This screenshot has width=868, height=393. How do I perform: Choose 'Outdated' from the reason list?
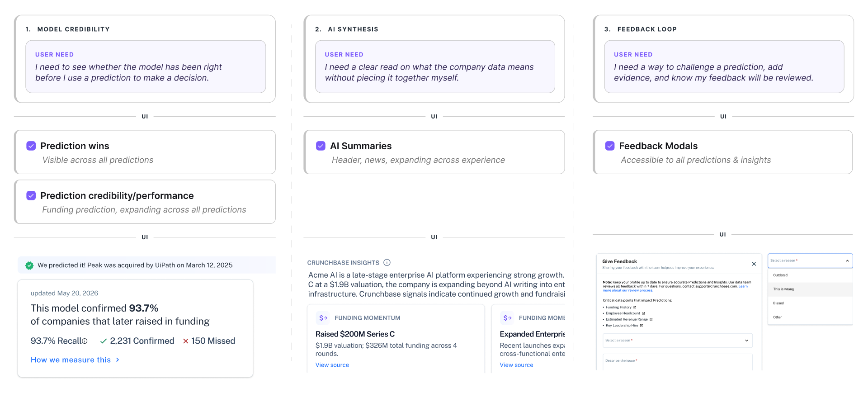[x=810, y=275]
